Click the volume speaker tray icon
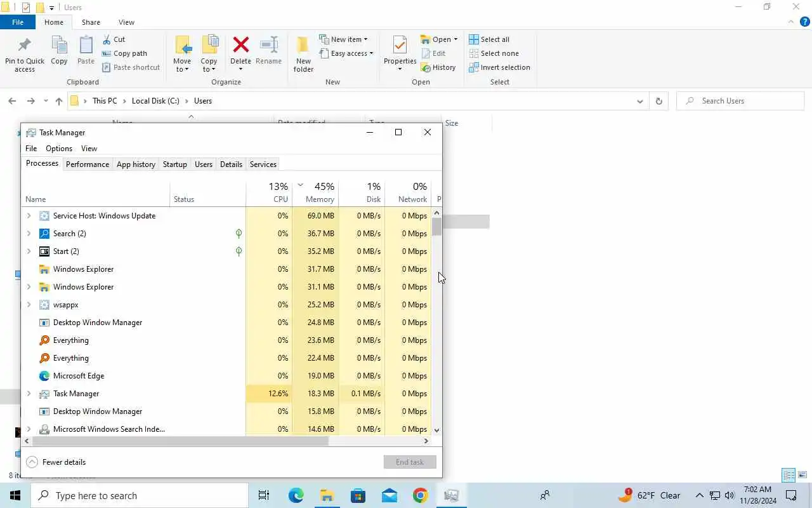The image size is (812, 508). (x=730, y=495)
